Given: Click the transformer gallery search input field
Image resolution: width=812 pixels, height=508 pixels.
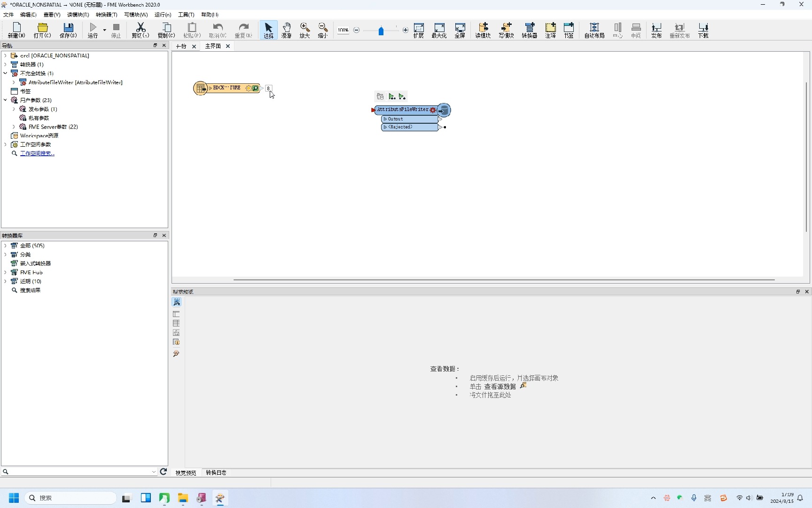Looking at the screenshot, I should pyautogui.click(x=79, y=472).
